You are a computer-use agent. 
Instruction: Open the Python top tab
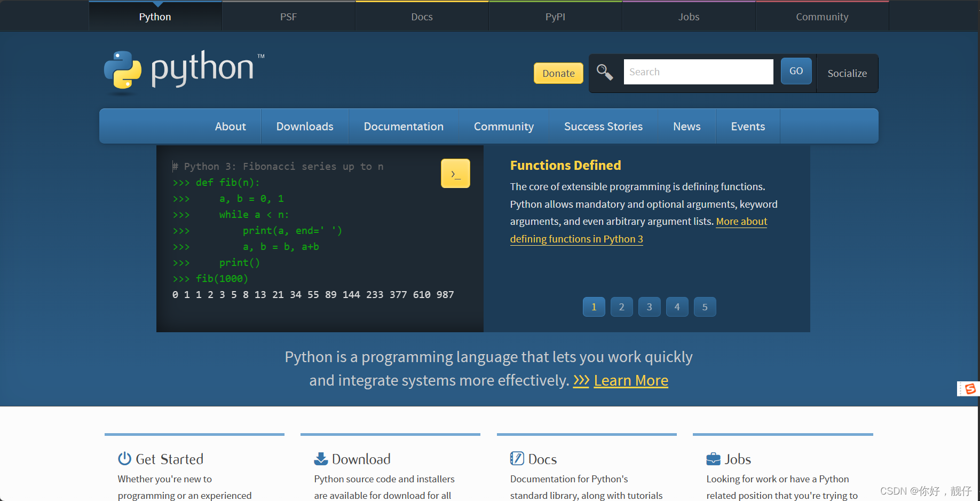point(155,17)
